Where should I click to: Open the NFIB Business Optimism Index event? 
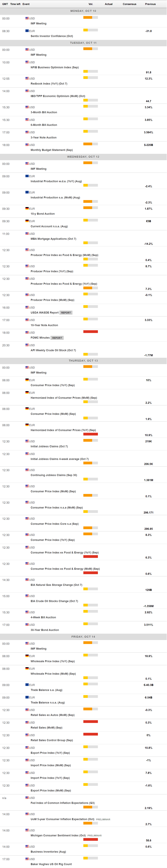[54, 67]
